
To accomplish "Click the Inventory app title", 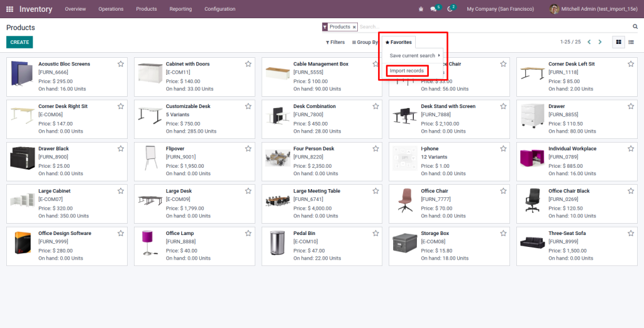I will pos(36,9).
